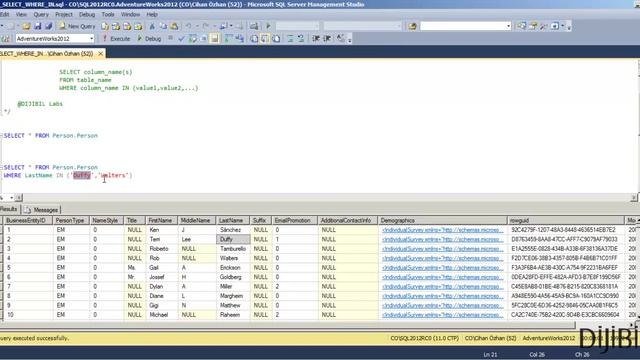Open the Demographics XML link in row 1
The height and width of the screenshot is (360, 640).
442,230
